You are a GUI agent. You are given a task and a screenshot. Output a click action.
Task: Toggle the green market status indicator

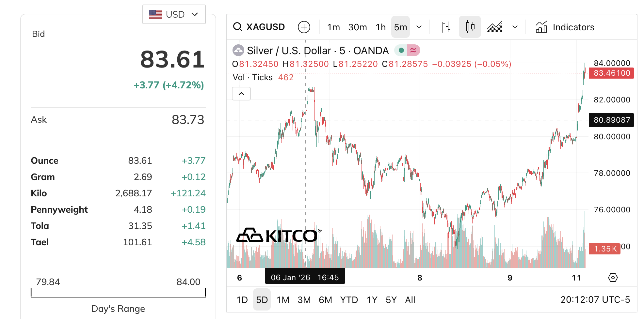(401, 51)
